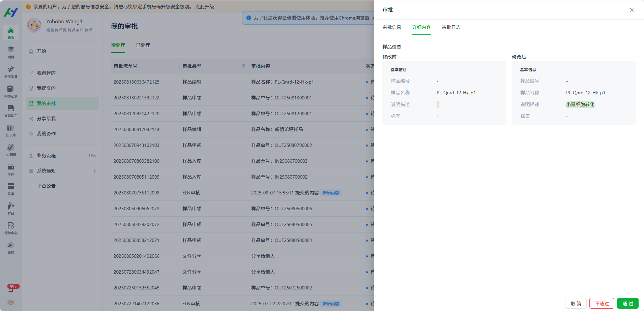Click the 不通过 rejection button
This screenshot has width=644, height=311.
(x=601, y=303)
